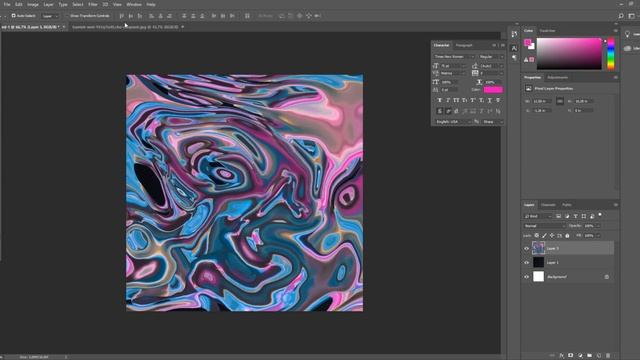The width and height of the screenshot is (640, 360).
Task: Toggle the layer filter on/off switch
Action: 600,215
